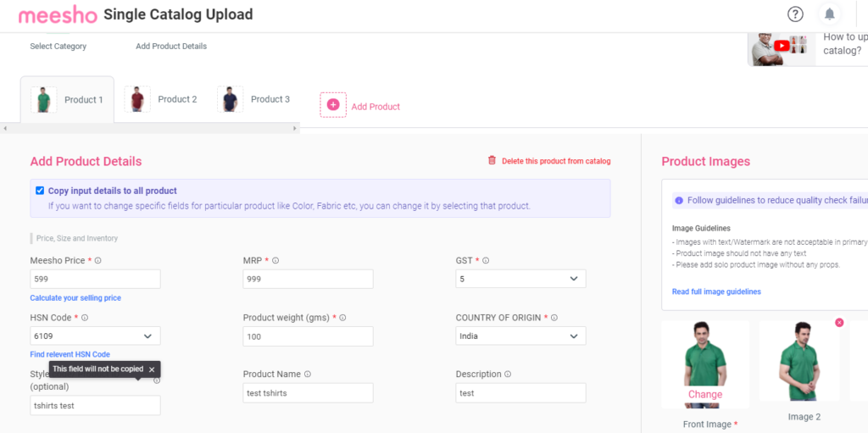Switch to the Product 2 tab
The image size is (868, 433).
[x=160, y=100]
